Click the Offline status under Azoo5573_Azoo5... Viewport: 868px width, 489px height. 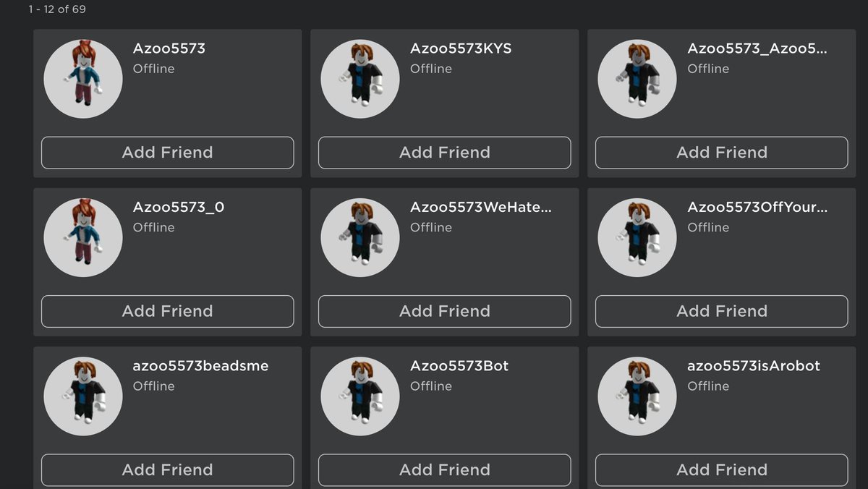tap(708, 69)
